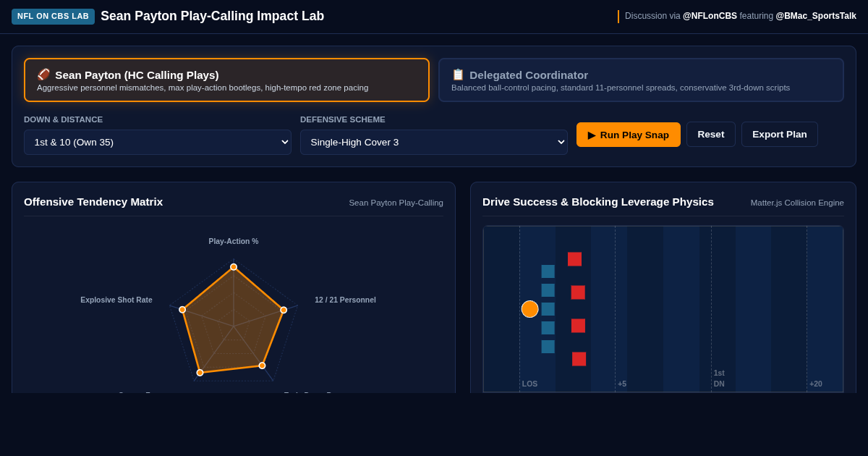Open the @NFLonCBS mention
The width and height of the screenshot is (868, 456).
(x=710, y=16)
